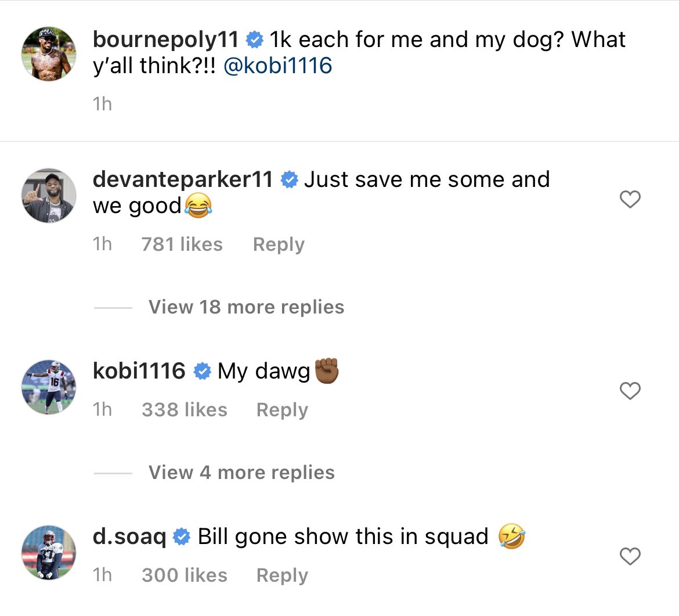Like devanteparker11's comment with the heart icon
This screenshot has width=679, height=616.
pyautogui.click(x=630, y=199)
